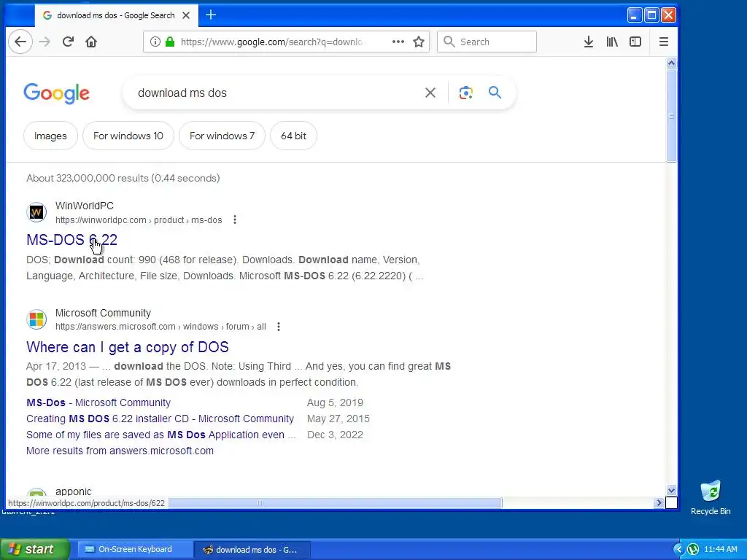This screenshot has width=747, height=560.
Task: Select the '64 bit' filter chip
Action: tap(293, 136)
